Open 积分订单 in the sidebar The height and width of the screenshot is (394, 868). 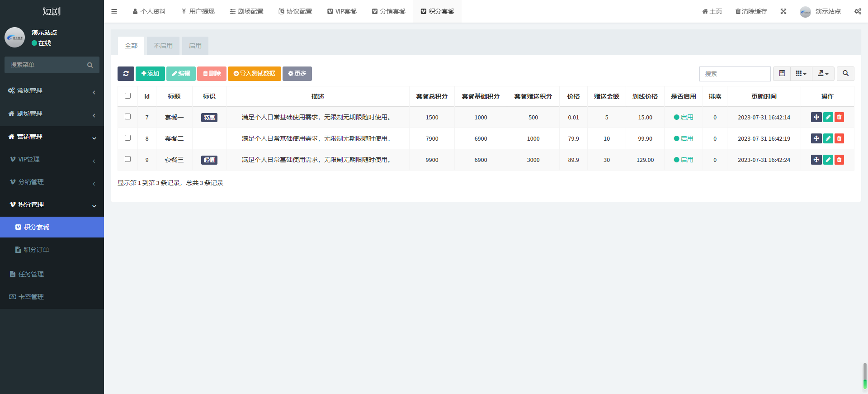(x=52, y=250)
